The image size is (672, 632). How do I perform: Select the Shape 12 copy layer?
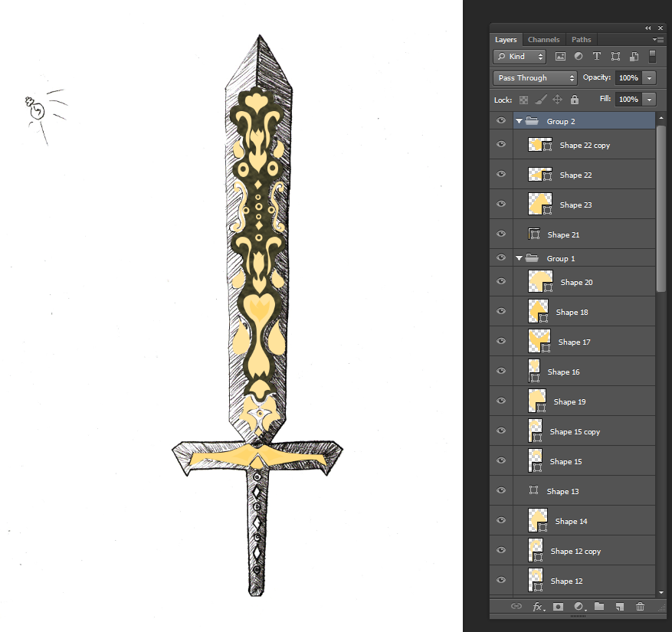[584, 551]
